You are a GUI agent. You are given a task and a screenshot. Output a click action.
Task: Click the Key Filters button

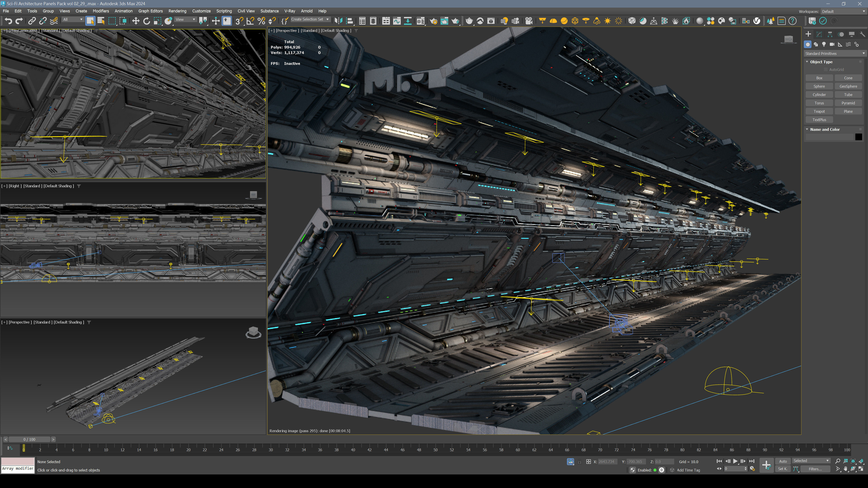(815, 469)
